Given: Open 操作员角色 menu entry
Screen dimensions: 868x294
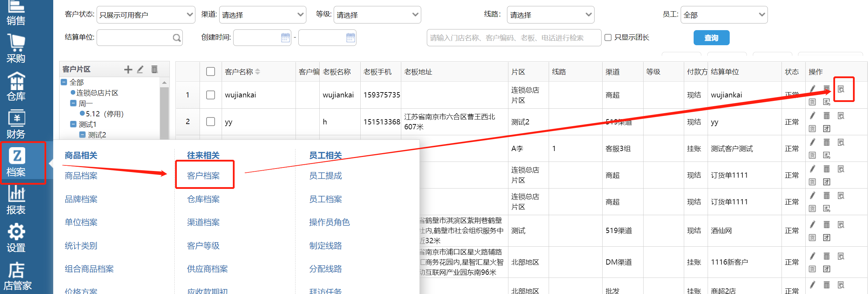Looking at the screenshot, I should click(329, 222).
